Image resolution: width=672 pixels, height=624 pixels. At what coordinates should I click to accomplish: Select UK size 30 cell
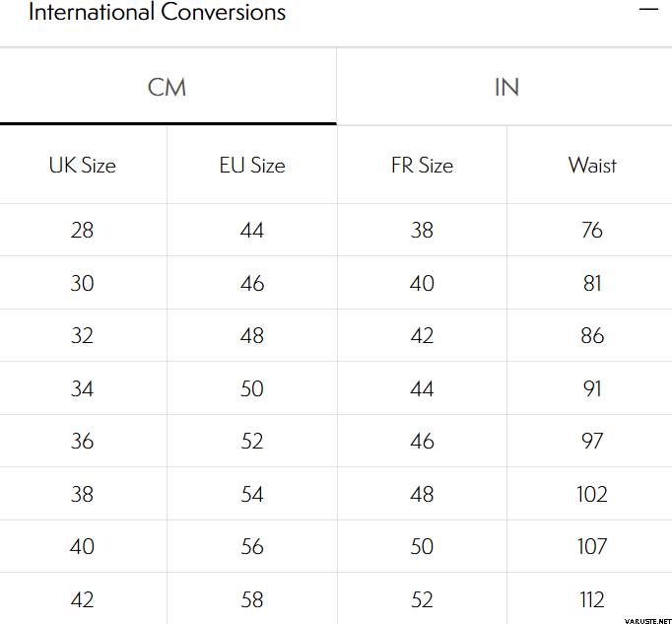(x=83, y=284)
